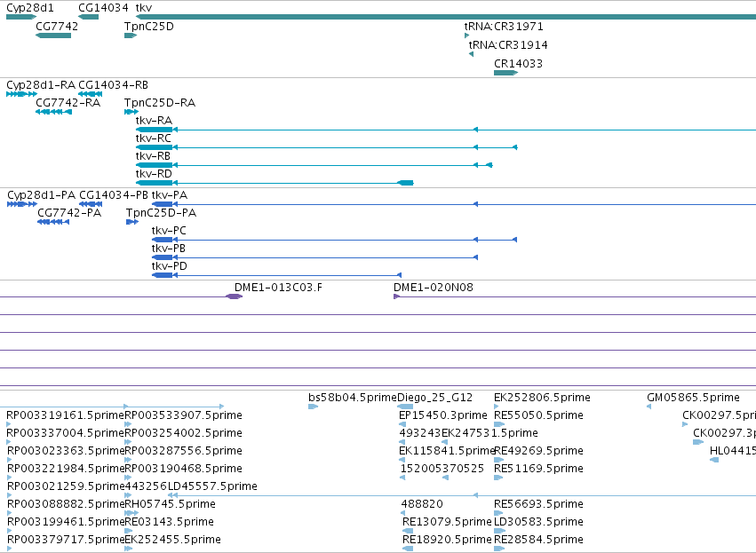
Task: Click the Diego_25_G12 EST label
Action: 435,398
